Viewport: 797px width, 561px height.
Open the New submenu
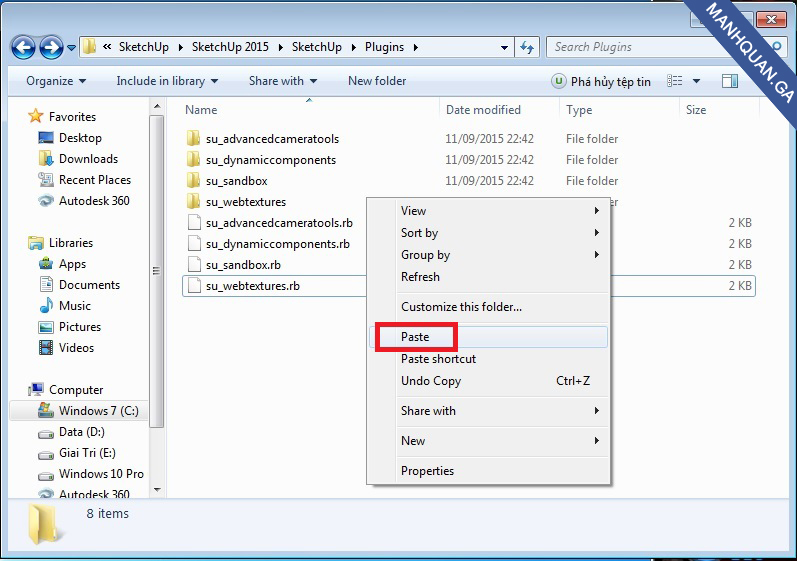click(488, 441)
